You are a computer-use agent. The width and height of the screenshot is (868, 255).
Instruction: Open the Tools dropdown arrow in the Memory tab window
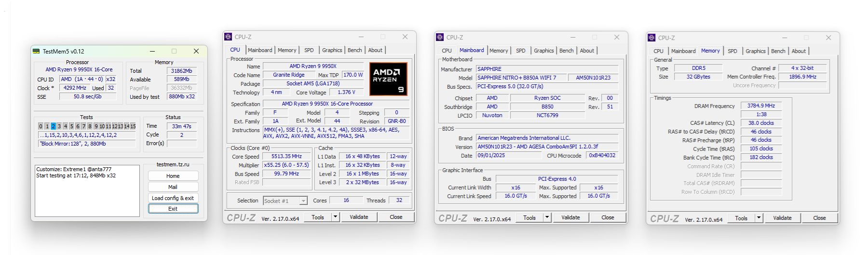[x=759, y=218]
